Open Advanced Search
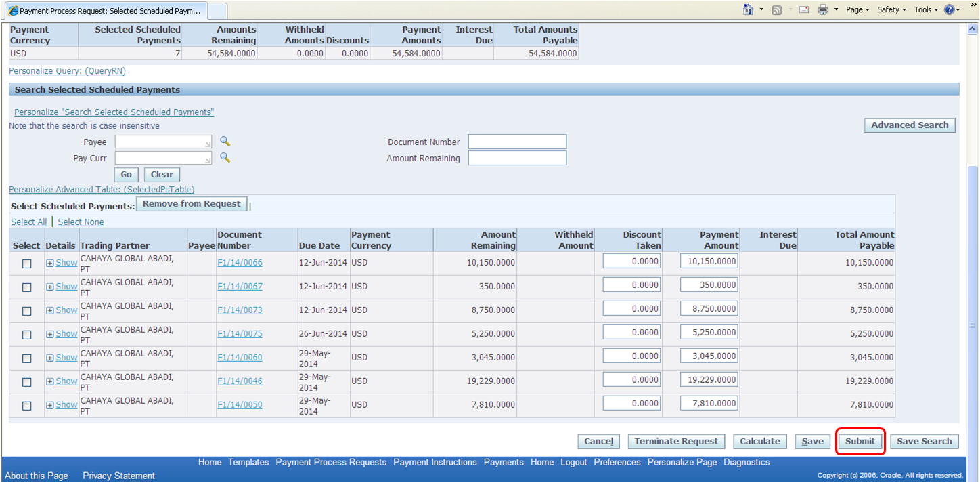This screenshot has width=980, height=483. coord(910,125)
